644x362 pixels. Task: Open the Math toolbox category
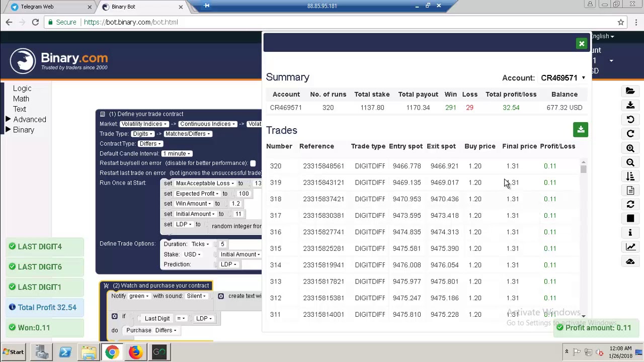click(x=21, y=99)
